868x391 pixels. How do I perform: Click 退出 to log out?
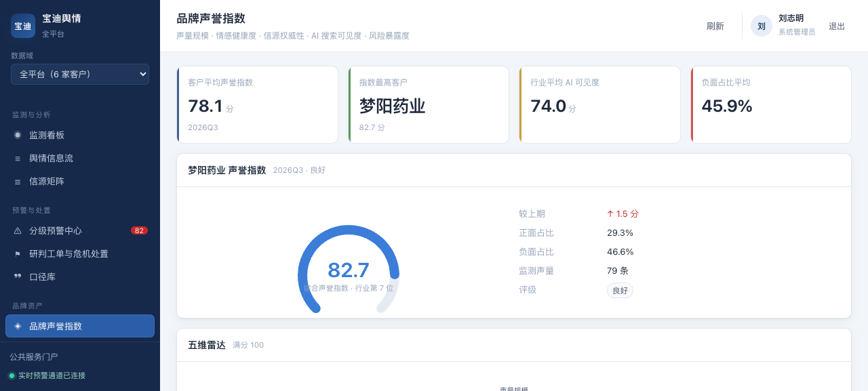tap(837, 26)
